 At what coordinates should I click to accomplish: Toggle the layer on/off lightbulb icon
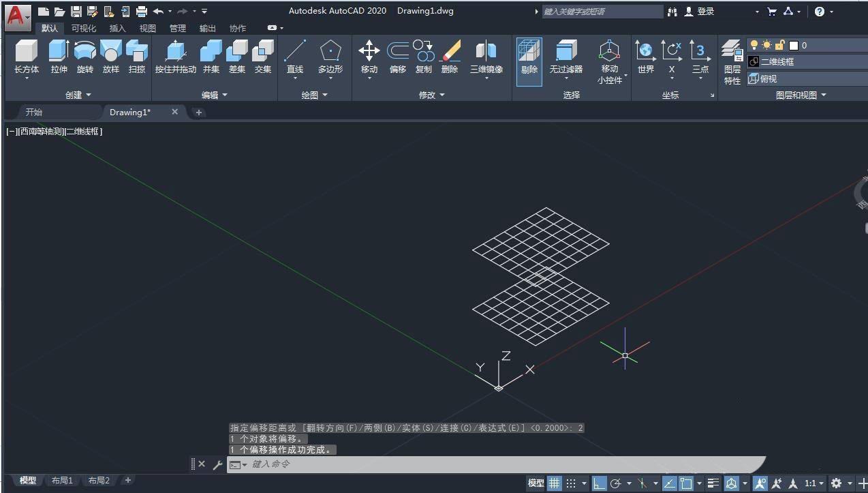(754, 45)
